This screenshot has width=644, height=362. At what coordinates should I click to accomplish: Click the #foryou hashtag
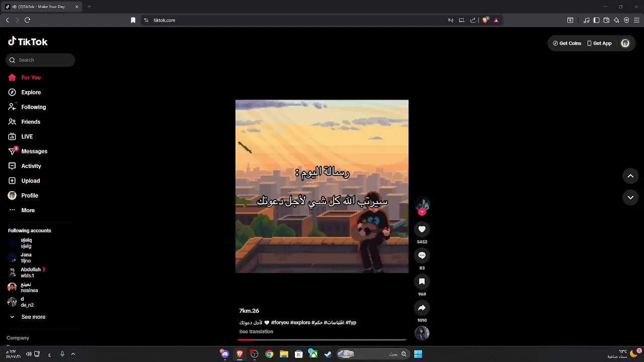(x=280, y=323)
